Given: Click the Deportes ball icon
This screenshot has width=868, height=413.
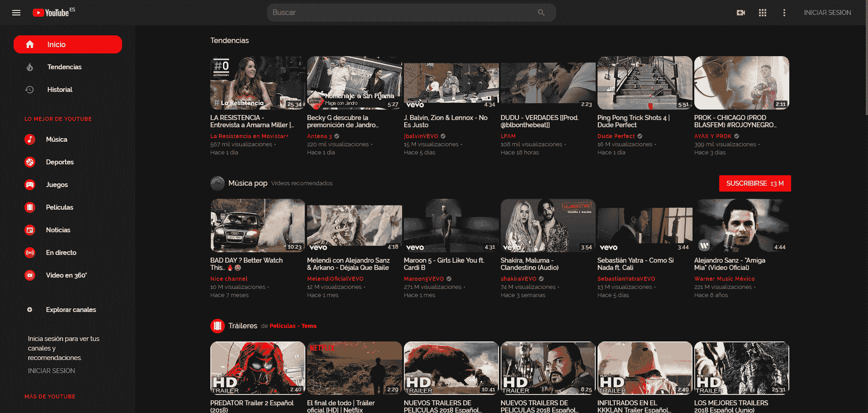Looking at the screenshot, I should tap(30, 162).
